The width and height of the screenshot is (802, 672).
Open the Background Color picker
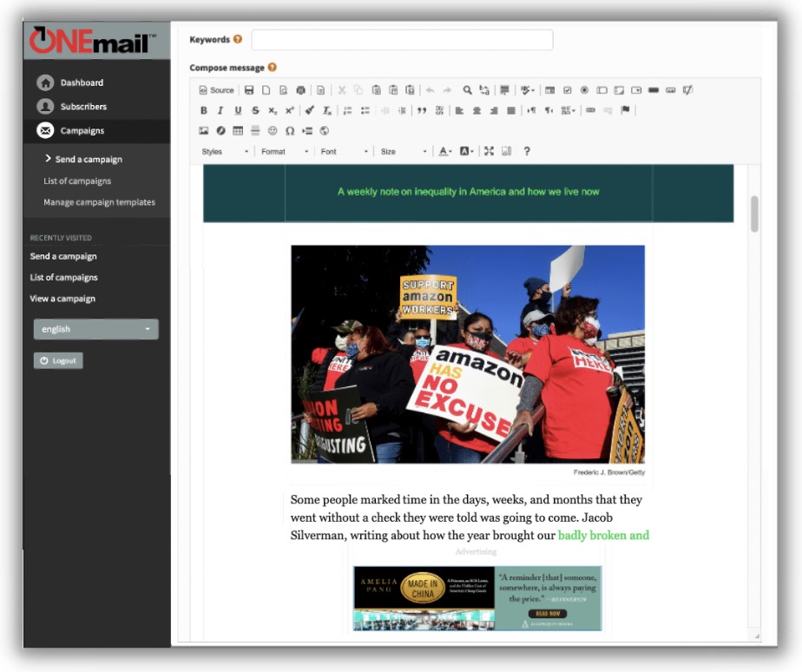click(466, 151)
